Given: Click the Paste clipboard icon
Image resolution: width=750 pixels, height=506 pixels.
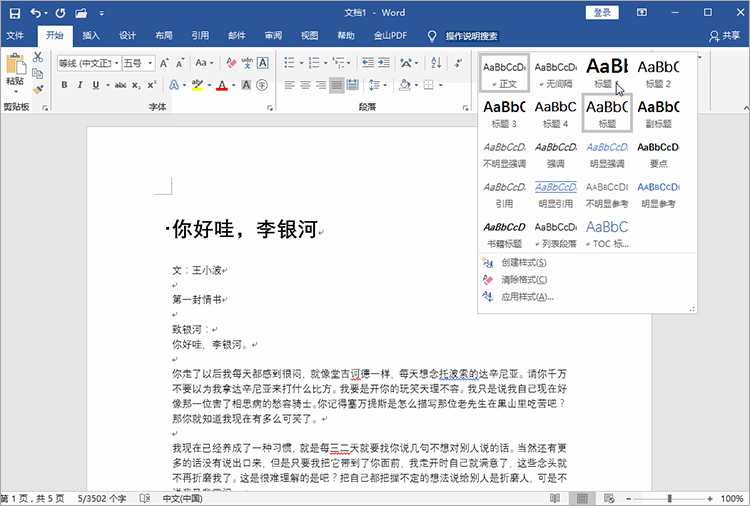Looking at the screenshot, I should point(15,64).
